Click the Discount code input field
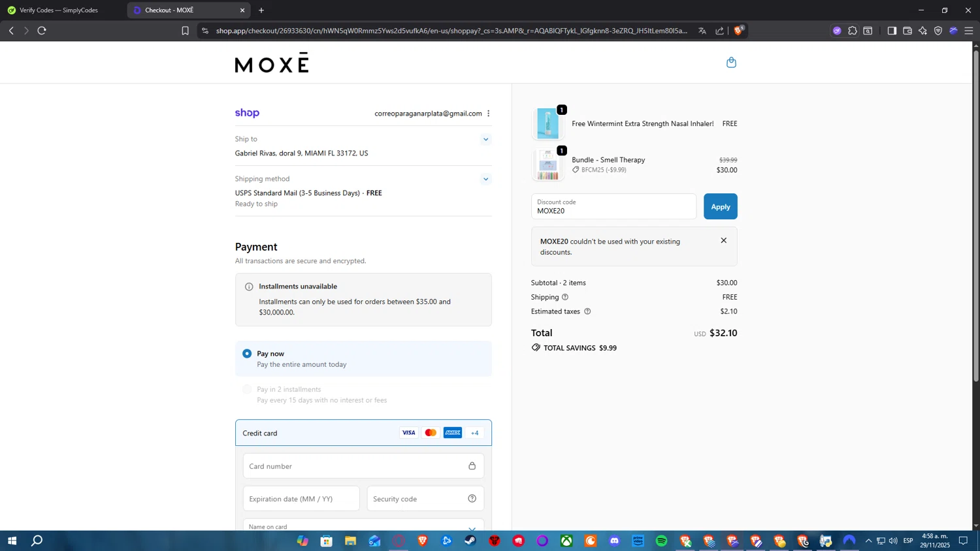 (x=613, y=206)
